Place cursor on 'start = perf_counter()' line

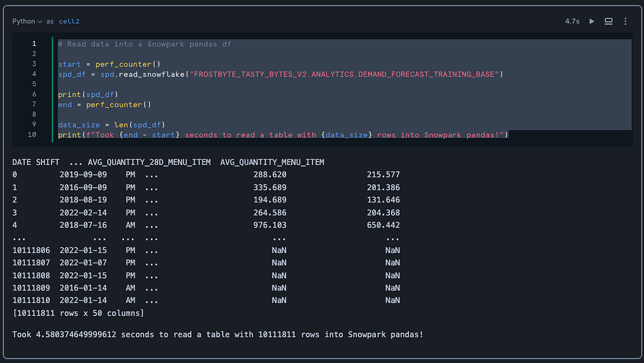(109, 64)
